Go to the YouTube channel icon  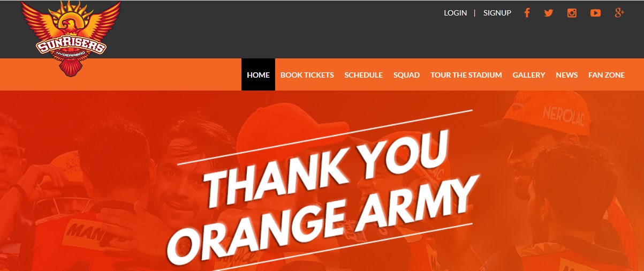(x=595, y=13)
